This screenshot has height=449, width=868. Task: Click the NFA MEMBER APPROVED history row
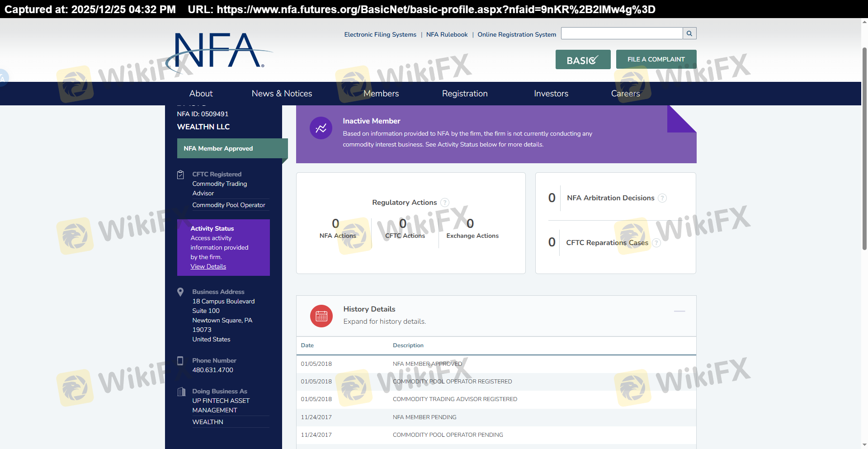496,364
